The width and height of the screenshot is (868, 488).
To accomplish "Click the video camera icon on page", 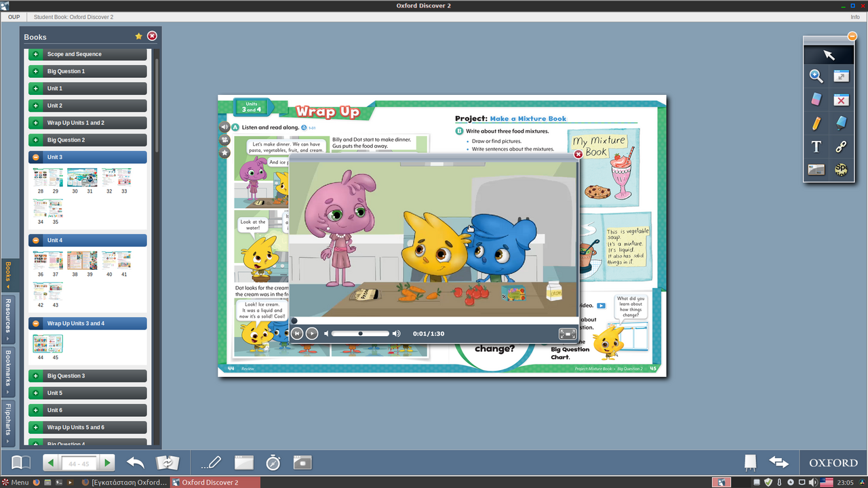I will (224, 140).
